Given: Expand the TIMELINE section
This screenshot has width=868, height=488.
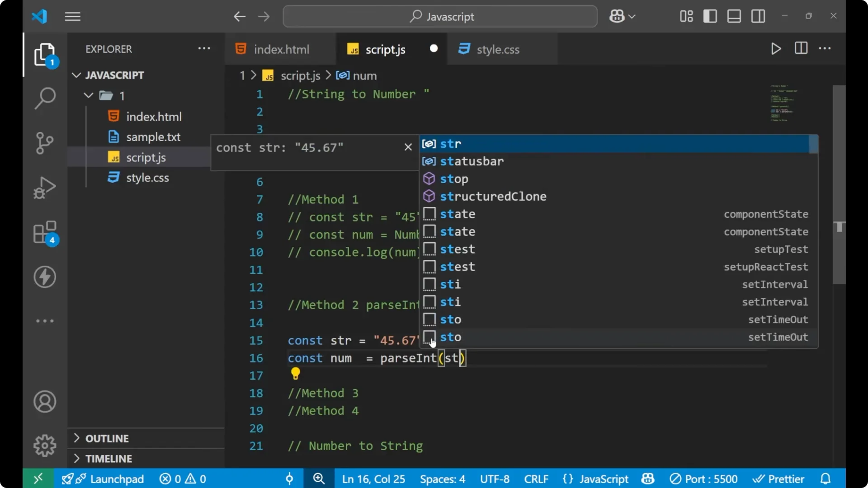Looking at the screenshot, I should pos(109,458).
